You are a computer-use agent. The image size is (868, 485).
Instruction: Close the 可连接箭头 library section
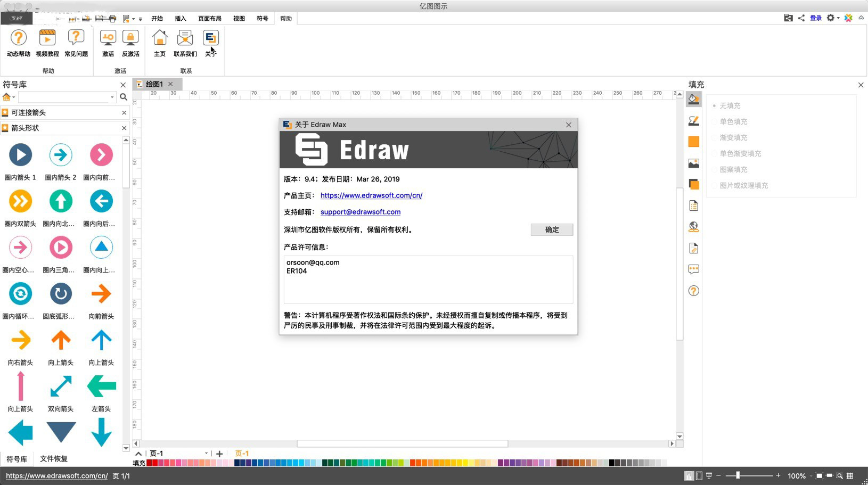point(124,113)
